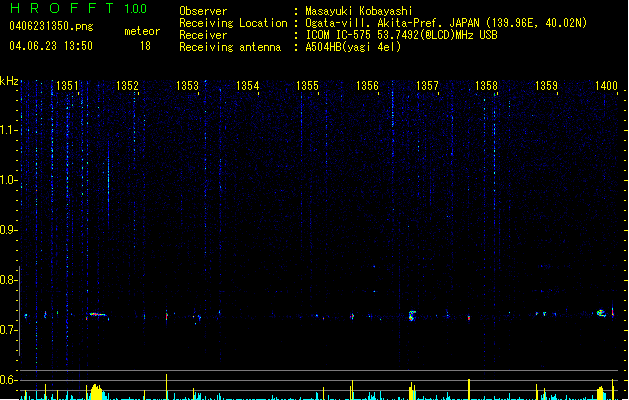Click the 1354 time marker
This screenshot has height=400, width=629.
(x=248, y=86)
